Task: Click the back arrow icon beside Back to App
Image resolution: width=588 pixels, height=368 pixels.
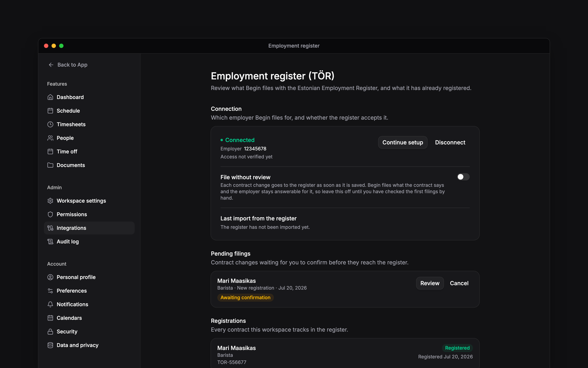Action: pyautogui.click(x=51, y=65)
